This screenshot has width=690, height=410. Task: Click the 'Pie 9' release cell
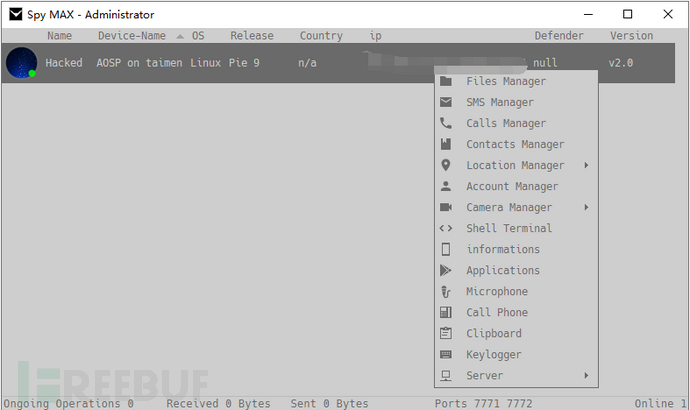pyautogui.click(x=244, y=63)
